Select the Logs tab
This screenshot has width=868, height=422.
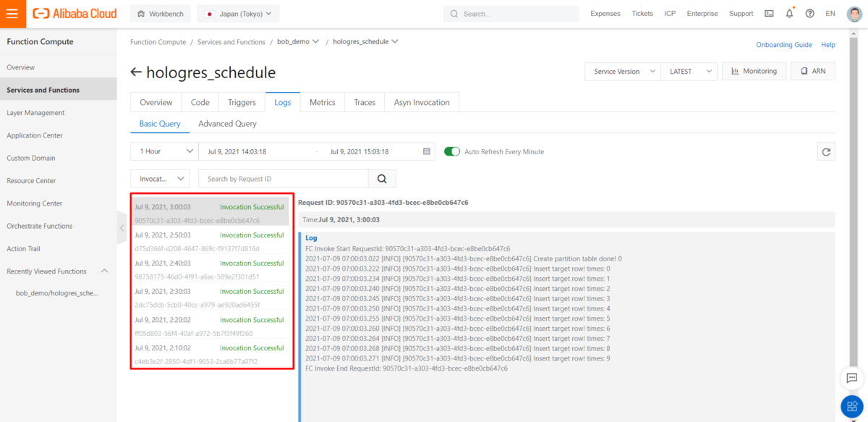click(283, 102)
